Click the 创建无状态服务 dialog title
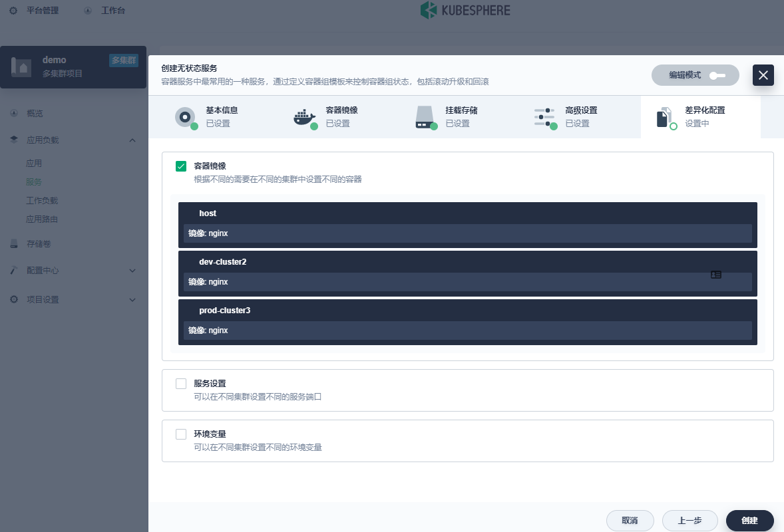The height and width of the screenshot is (532, 784). [x=189, y=68]
